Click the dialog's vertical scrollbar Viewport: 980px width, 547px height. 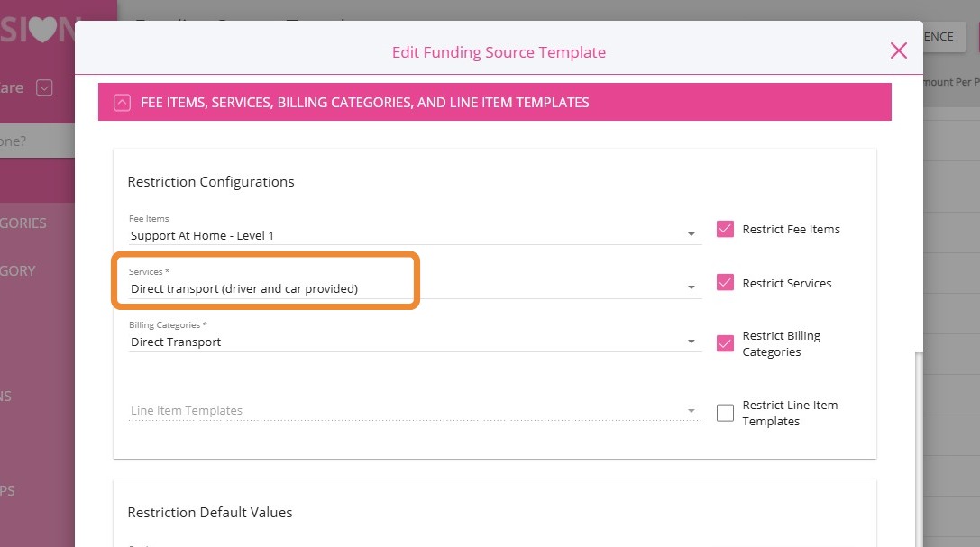coord(918,433)
